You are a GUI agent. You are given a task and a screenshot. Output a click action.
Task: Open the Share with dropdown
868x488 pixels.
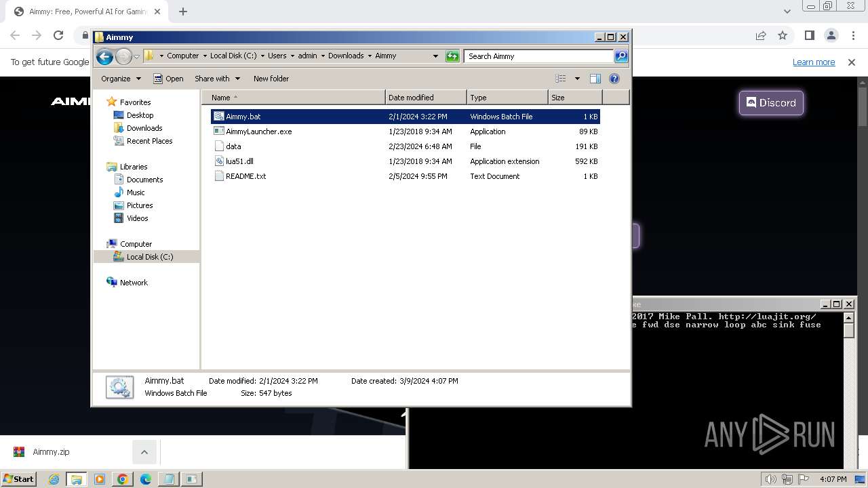[217, 79]
